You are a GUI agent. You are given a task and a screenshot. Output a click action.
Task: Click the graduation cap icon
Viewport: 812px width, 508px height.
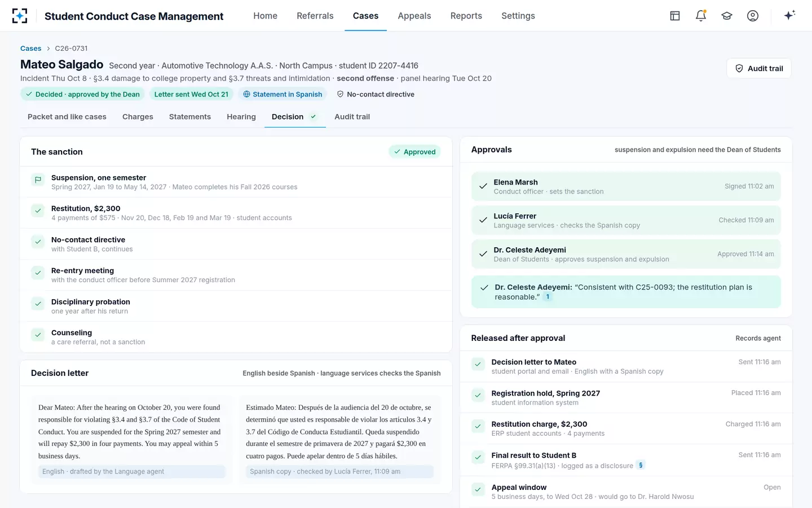(727, 16)
